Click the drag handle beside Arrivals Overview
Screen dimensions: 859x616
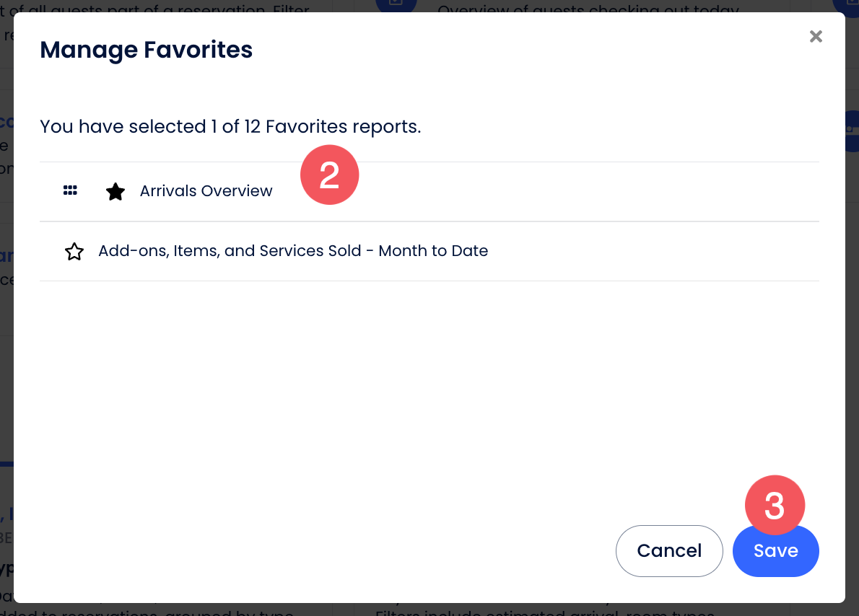(70, 191)
